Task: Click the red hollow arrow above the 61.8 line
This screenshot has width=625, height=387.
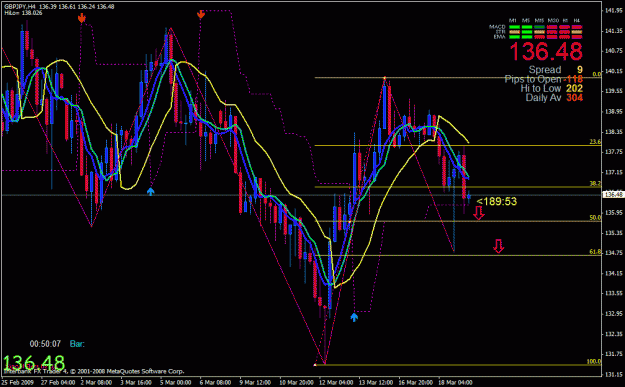Action: point(498,246)
